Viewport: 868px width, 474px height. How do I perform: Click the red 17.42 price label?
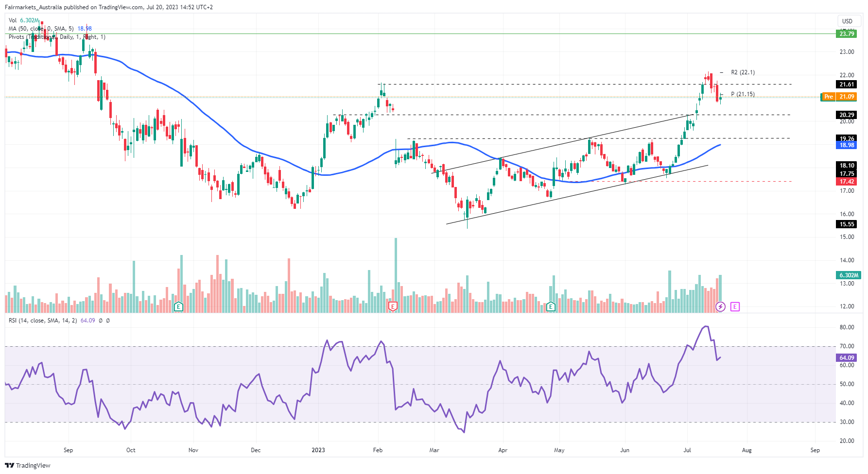847,182
